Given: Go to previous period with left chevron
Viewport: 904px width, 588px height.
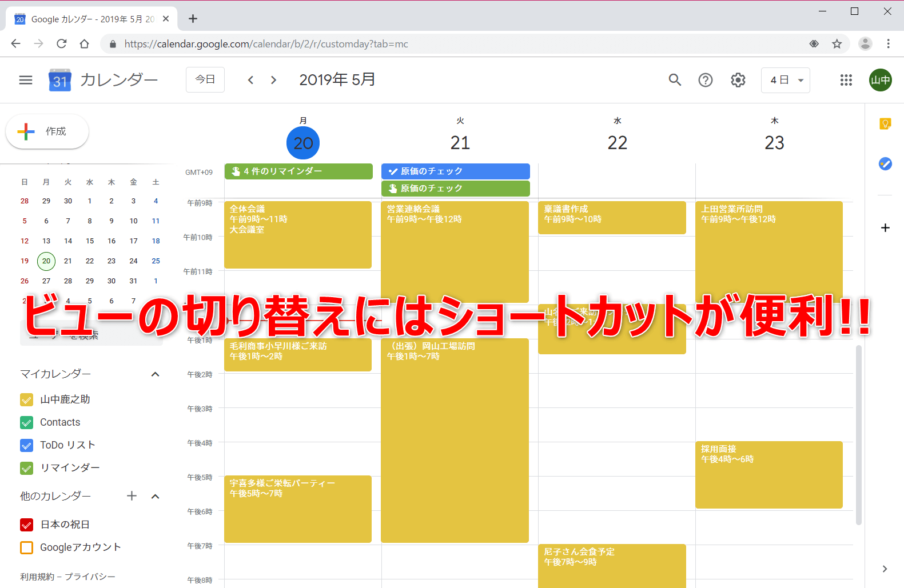Looking at the screenshot, I should [250, 80].
